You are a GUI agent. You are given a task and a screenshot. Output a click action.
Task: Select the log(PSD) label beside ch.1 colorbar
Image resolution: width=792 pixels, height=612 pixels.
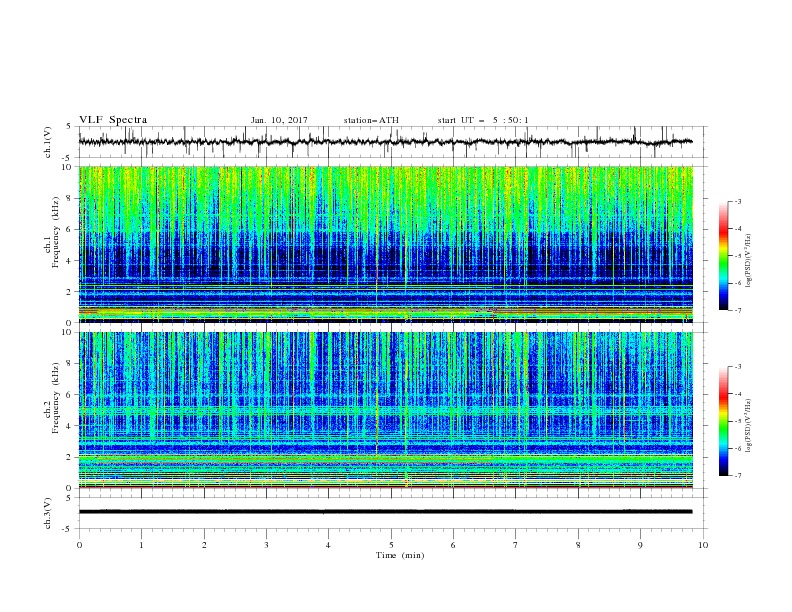pos(749,261)
